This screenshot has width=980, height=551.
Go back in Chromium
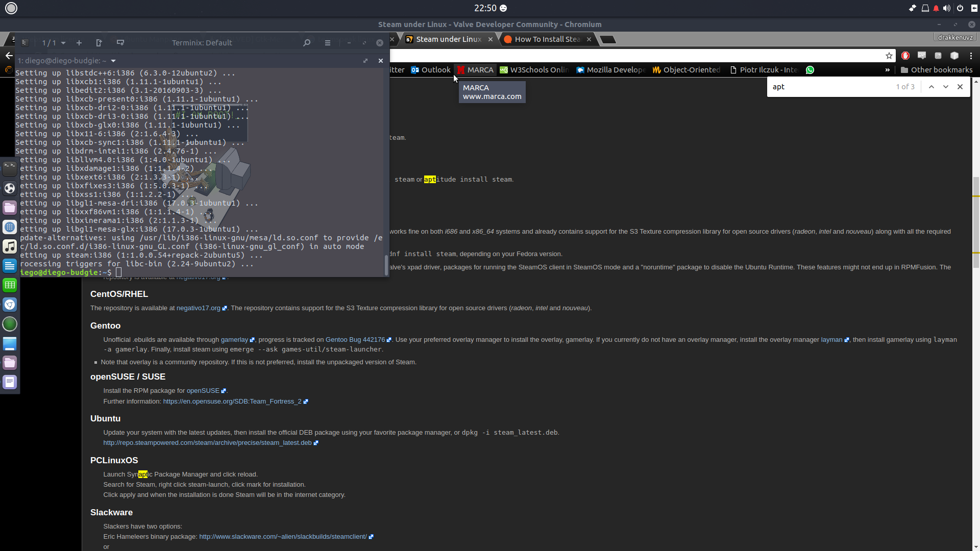9,56
